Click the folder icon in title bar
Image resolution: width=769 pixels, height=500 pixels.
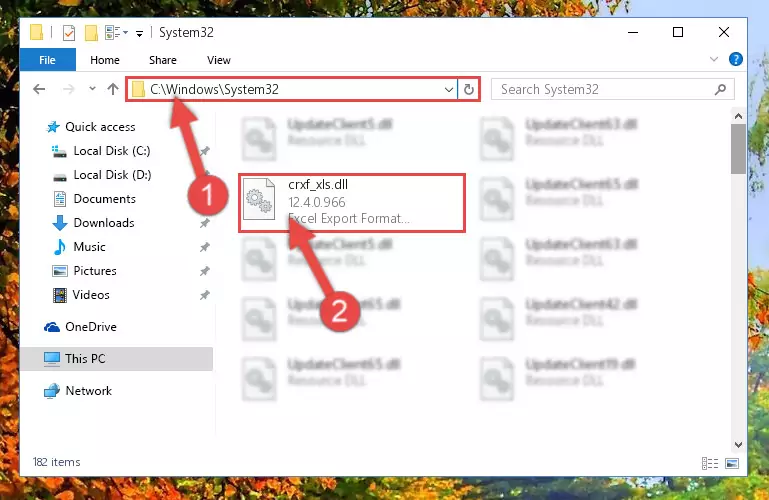click(36, 32)
